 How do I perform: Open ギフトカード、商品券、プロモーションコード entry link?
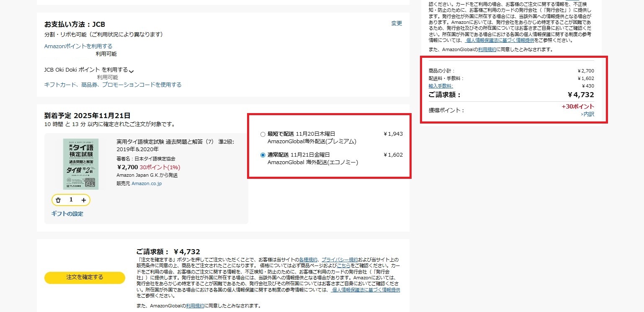[x=113, y=85]
